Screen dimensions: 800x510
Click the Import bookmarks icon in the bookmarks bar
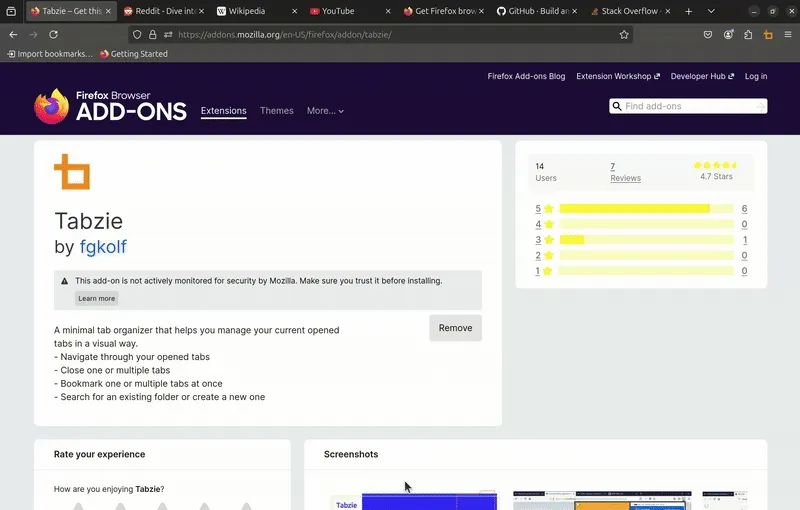11,54
